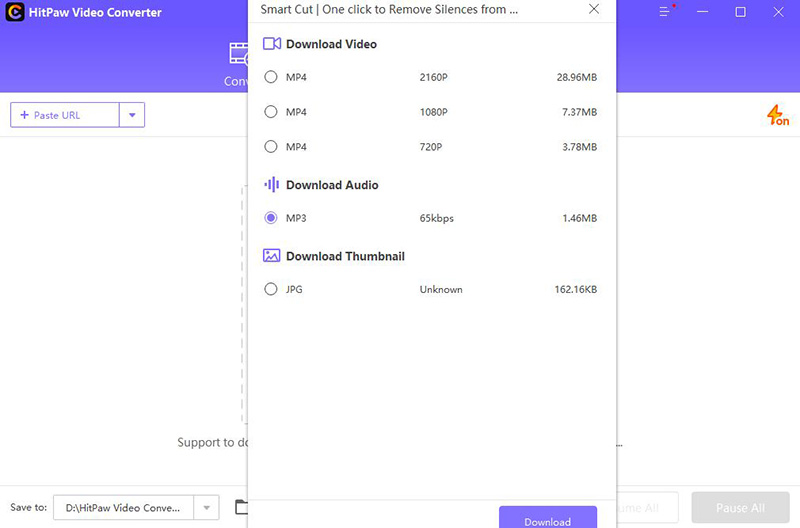Click the 28.96MB file size text
The width and height of the screenshot is (800, 528).
pos(577,77)
